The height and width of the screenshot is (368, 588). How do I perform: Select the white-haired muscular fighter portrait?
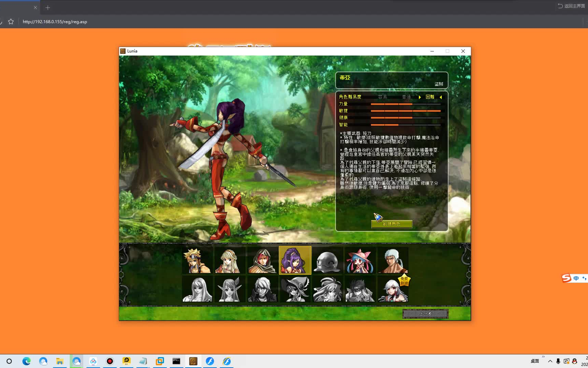click(393, 260)
